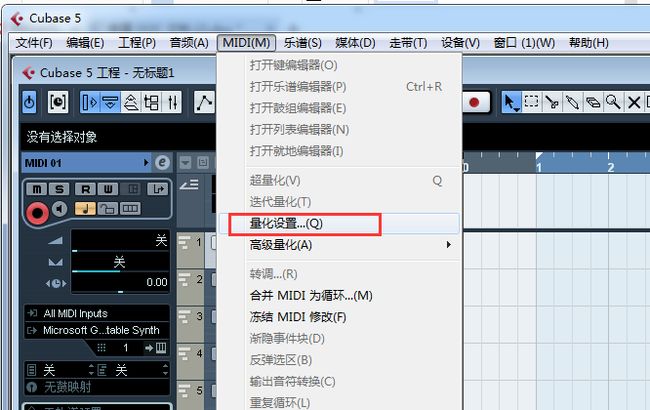This screenshot has height=410, width=650.
Task: Pick the Split scissors tool
Action: click(552, 102)
